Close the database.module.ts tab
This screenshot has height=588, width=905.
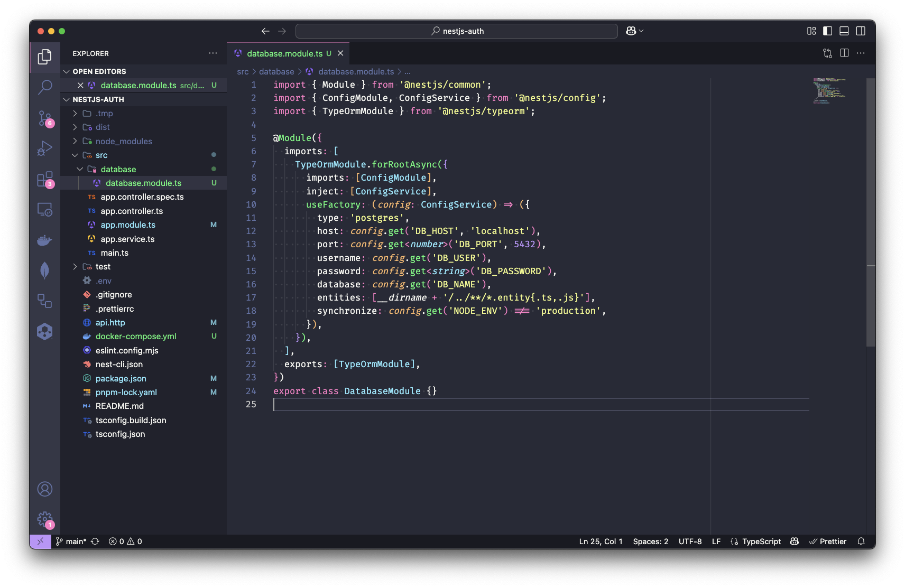[x=340, y=53]
